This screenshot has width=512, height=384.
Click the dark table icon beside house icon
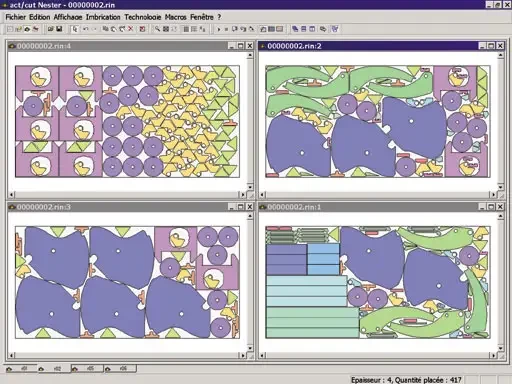pos(271,29)
